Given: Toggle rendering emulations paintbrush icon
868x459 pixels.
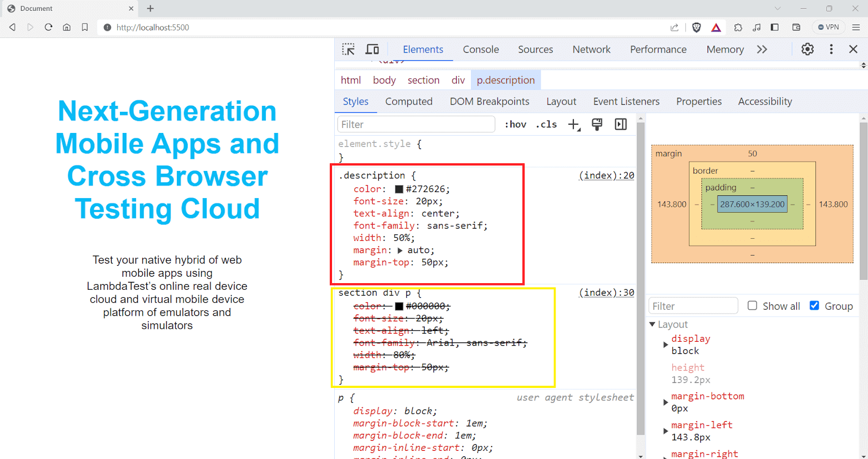Looking at the screenshot, I should tap(597, 125).
